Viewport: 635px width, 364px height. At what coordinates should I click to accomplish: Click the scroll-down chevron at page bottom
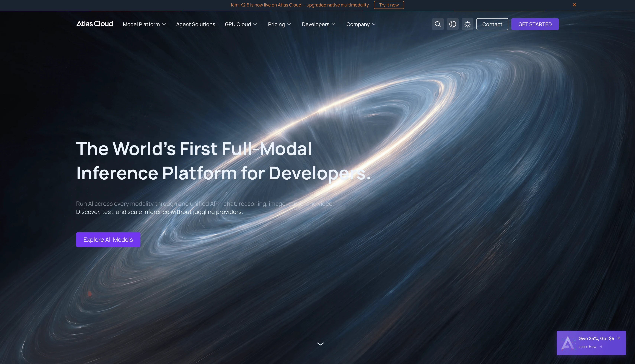[320, 344]
